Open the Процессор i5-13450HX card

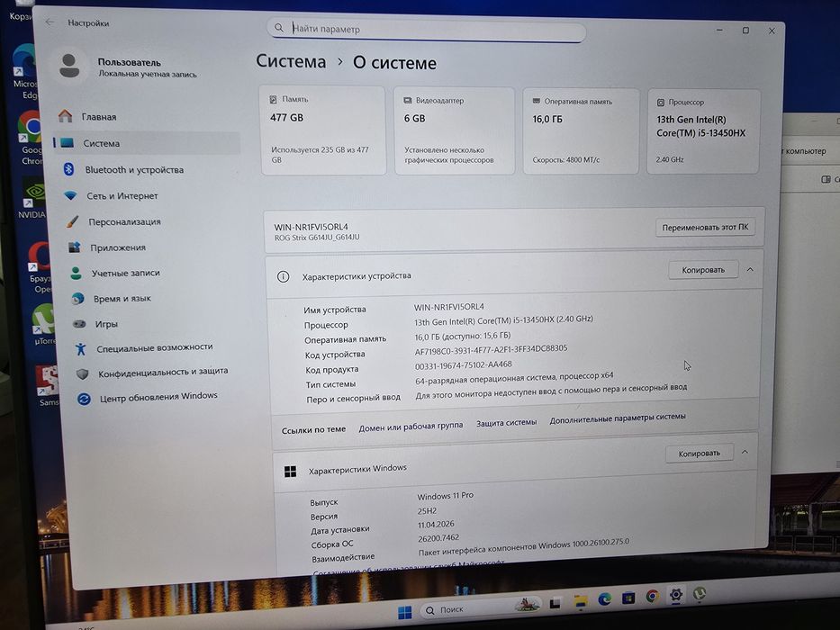[x=703, y=131]
